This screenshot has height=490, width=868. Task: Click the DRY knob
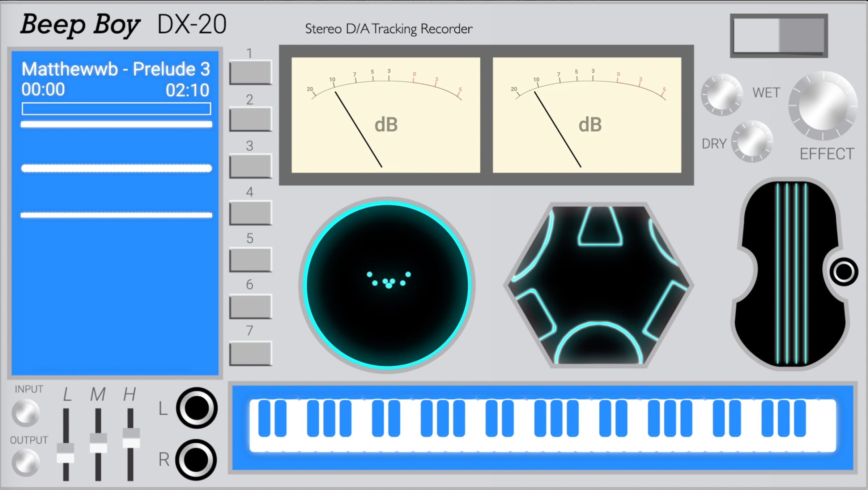(x=752, y=141)
